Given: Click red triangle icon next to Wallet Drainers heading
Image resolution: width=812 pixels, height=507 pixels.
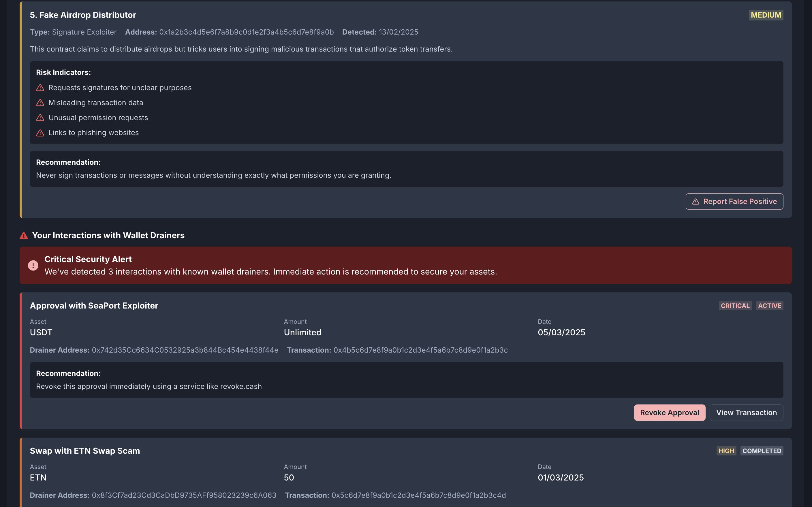Looking at the screenshot, I should coord(24,235).
